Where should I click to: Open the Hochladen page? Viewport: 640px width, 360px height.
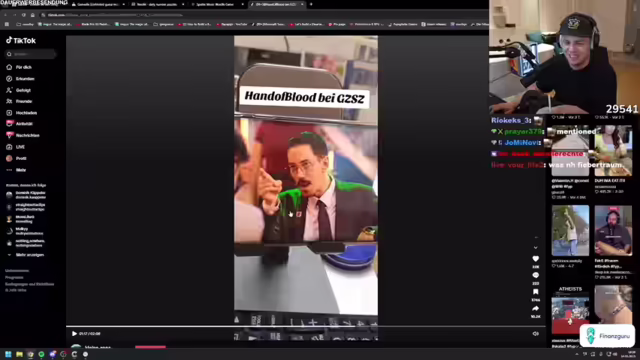pyautogui.click(x=22, y=113)
